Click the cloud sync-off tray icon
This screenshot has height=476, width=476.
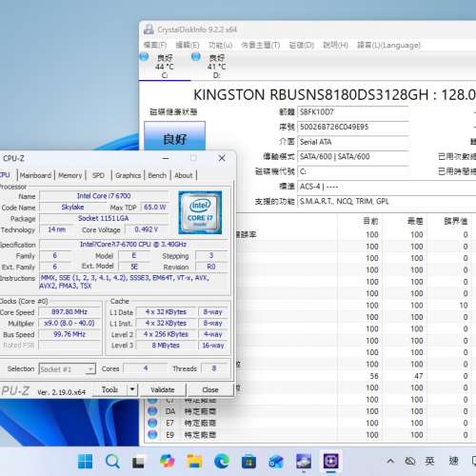point(410,461)
